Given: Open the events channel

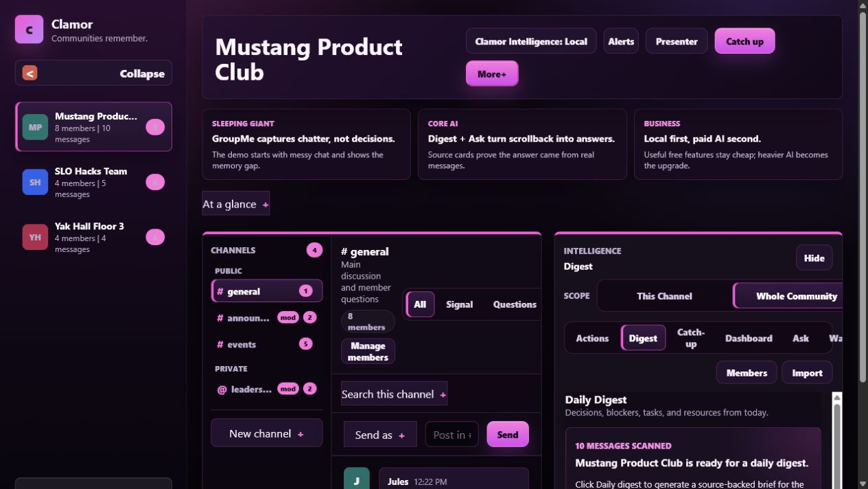Looking at the screenshot, I should [x=266, y=344].
